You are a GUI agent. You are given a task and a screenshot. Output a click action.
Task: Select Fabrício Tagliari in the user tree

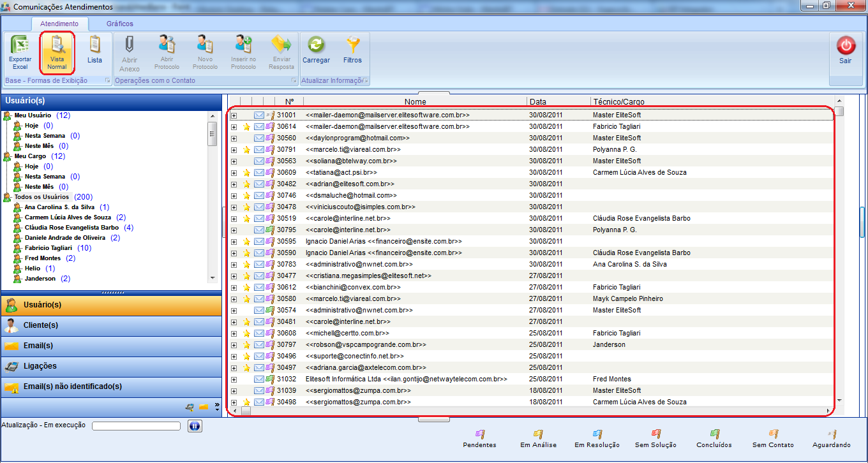click(x=49, y=248)
